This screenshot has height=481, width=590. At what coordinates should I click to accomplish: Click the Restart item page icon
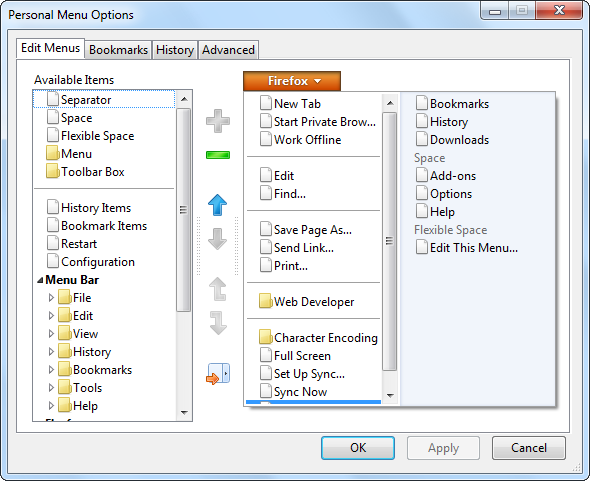(53, 243)
